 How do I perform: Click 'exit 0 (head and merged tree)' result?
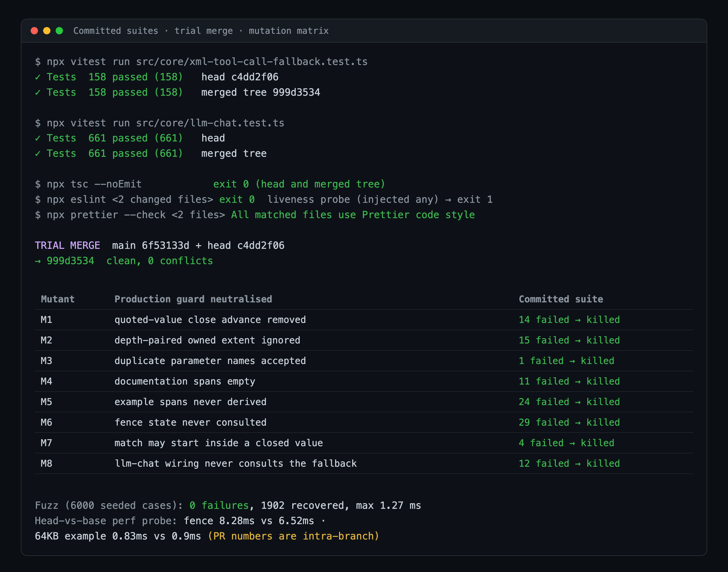click(x=299, y=184)
